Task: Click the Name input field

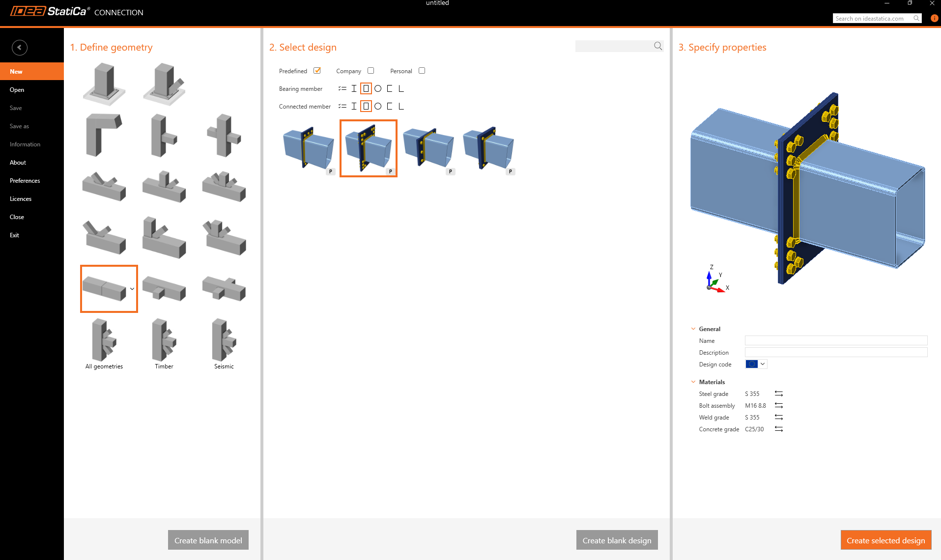Action: click(836, 340)
